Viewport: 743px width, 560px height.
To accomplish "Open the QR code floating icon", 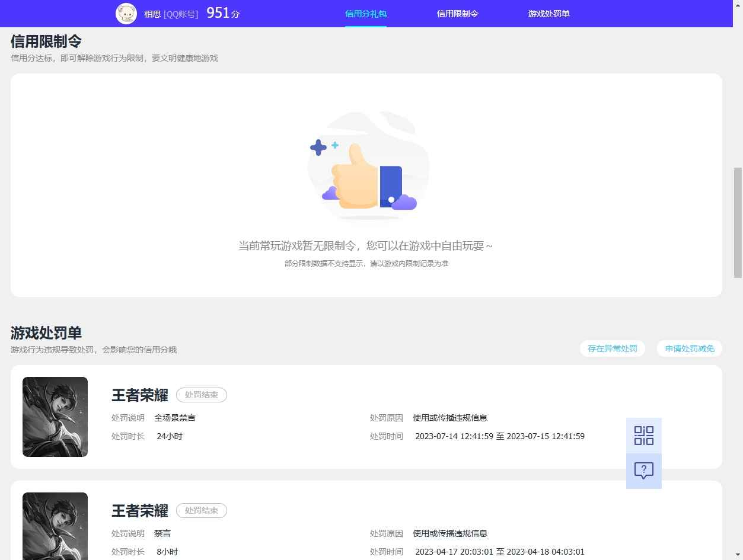I will click(x=644, y=436).
